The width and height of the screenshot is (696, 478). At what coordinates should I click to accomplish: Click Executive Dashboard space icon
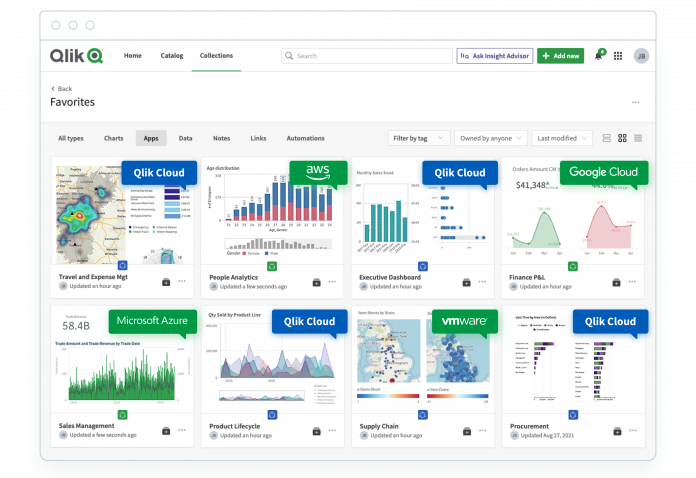click(467, 282)
